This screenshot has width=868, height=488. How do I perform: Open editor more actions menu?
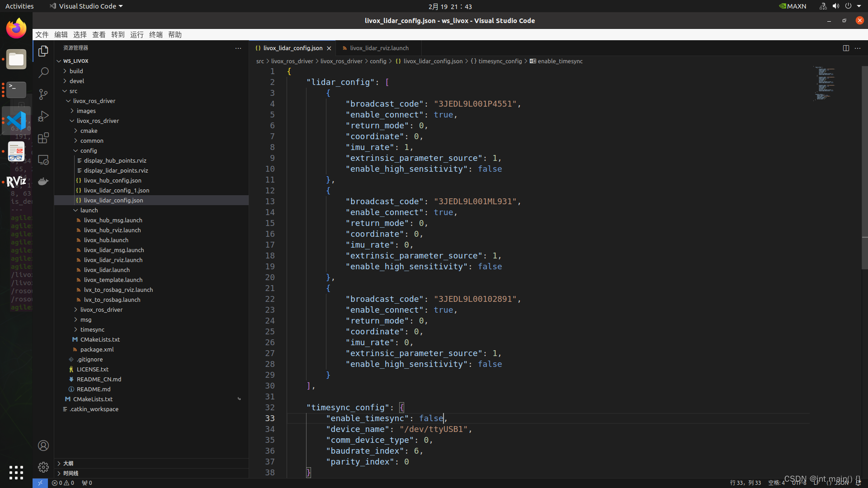tap(858, 48)
